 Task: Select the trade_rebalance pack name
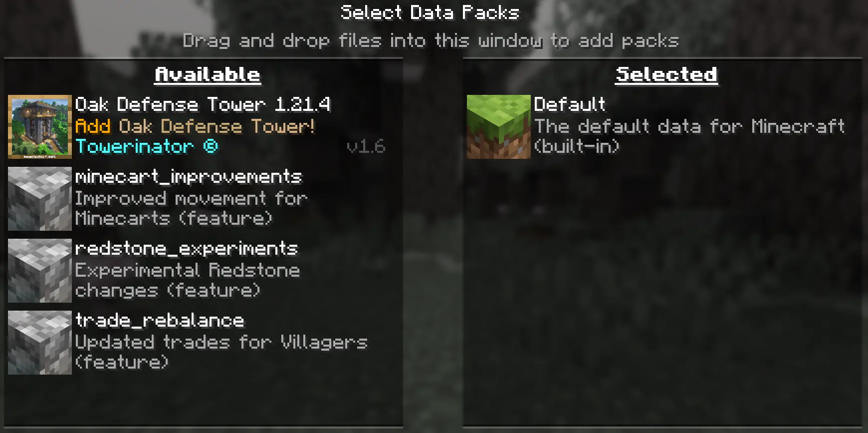point(160,321)
